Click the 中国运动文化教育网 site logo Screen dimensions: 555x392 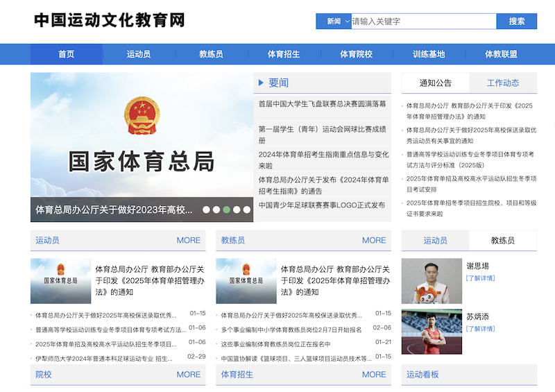pos(110,21)
